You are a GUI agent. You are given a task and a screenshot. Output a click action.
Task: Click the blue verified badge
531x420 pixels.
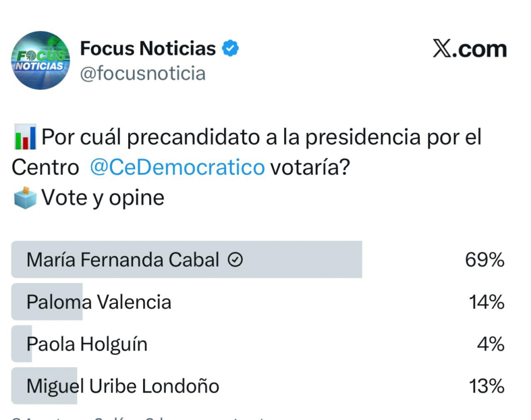point(231,49)
